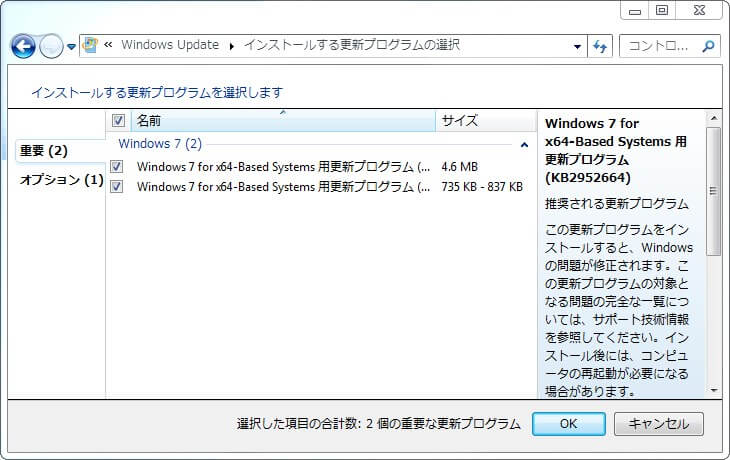Click the greyed-out Forward arrow button
The image size is (730, 460).
(51, 47)
